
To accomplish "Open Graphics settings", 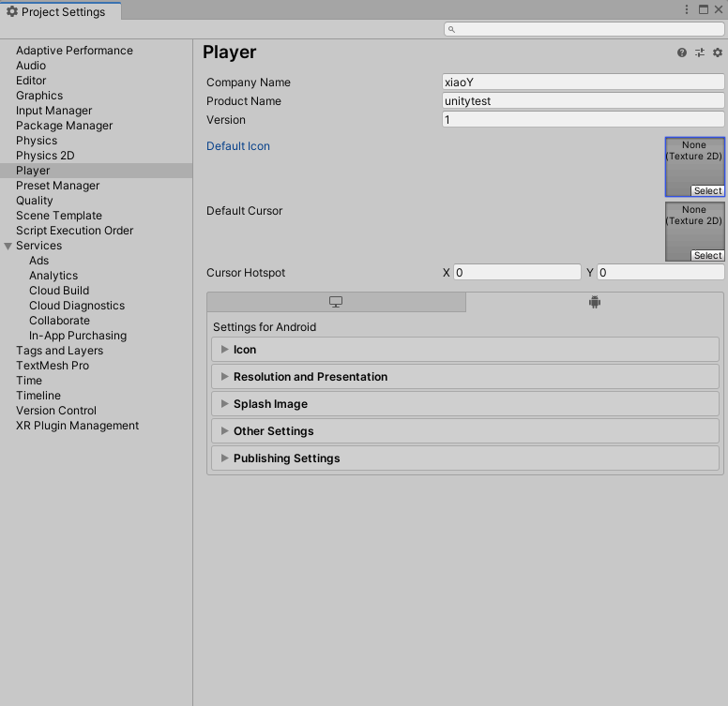I will point(39,96).
